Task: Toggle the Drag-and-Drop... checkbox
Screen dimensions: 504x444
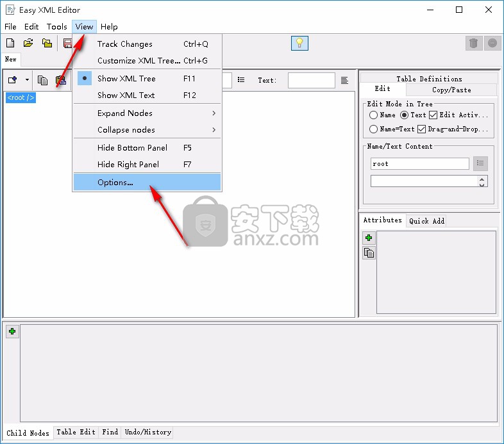Action: pos(421,129)
